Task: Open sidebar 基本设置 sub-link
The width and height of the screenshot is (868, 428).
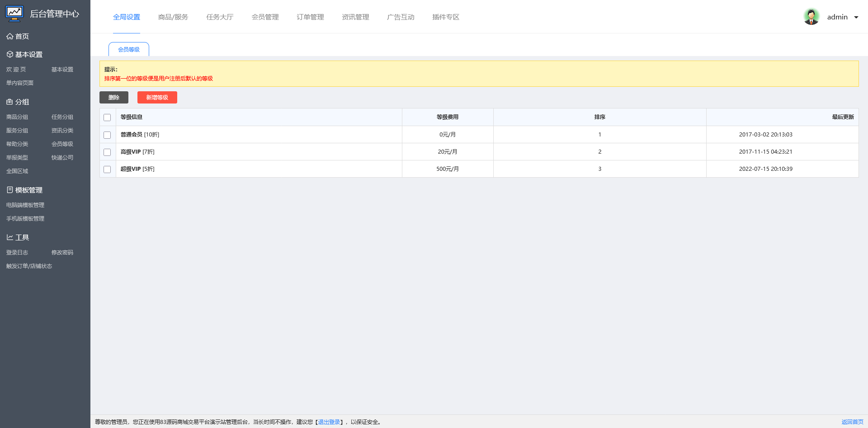Action: (x=62, y=70)
